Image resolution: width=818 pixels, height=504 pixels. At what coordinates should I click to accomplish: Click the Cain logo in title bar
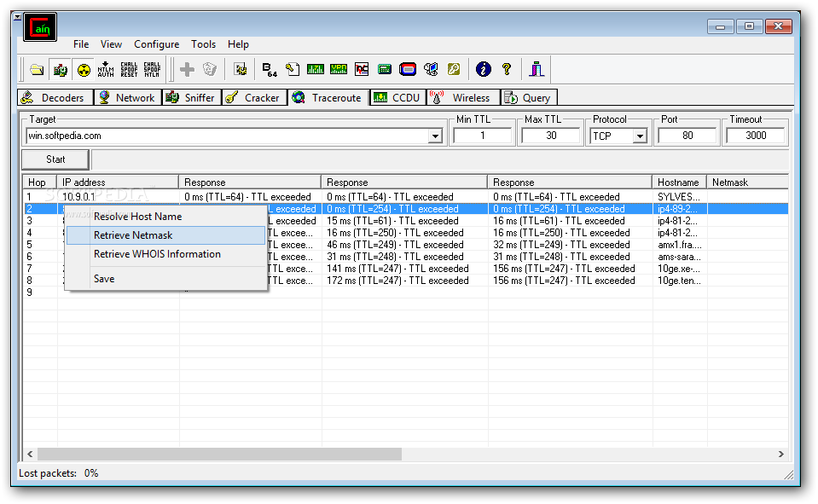[x=40, y=27]
